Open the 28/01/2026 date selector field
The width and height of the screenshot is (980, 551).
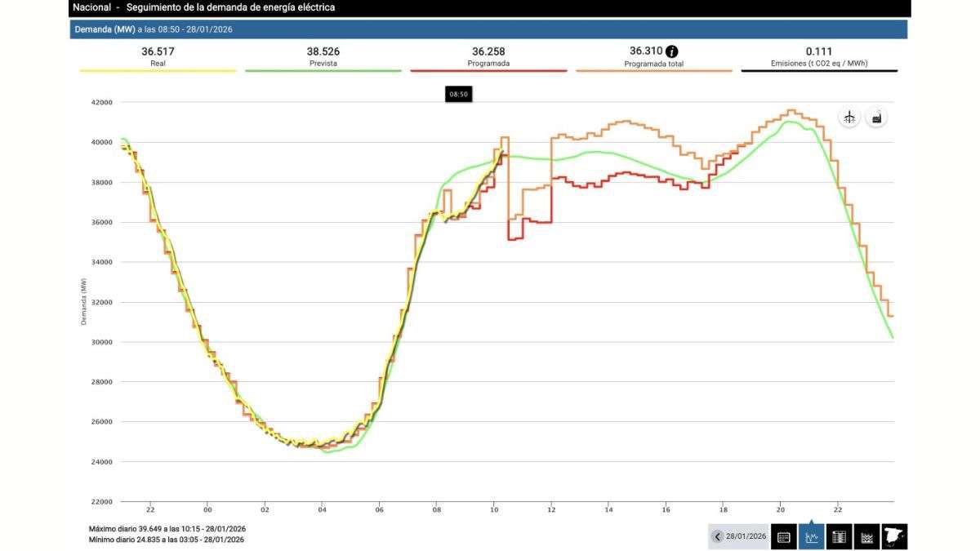point(746,535)
